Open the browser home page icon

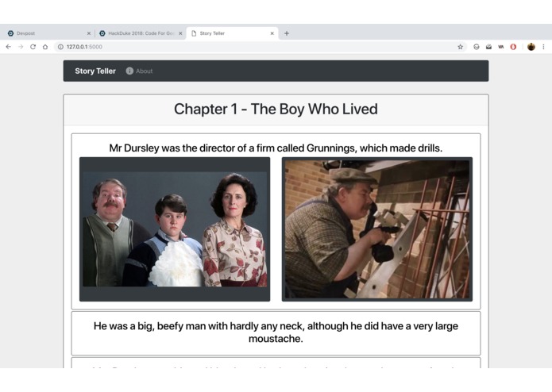[x=45, y=47]
